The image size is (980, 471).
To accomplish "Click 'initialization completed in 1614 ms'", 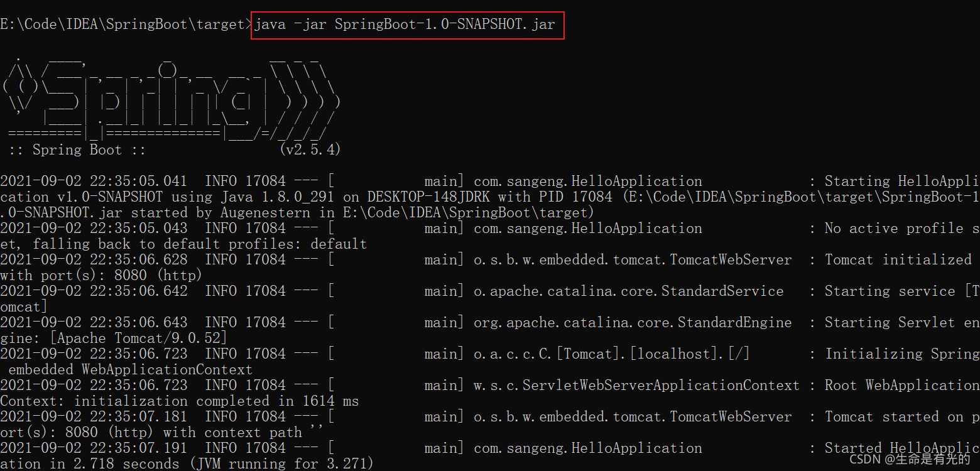I will point(216,401).
